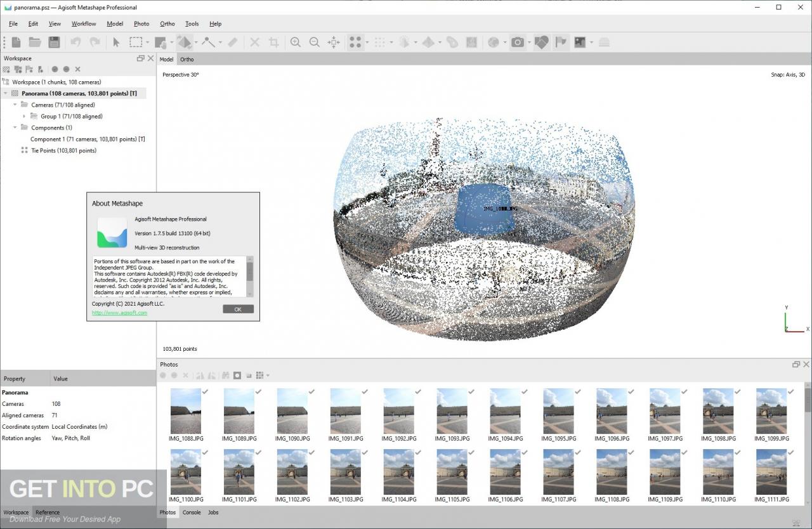
Task: Collapse the Panorama chunk tree node
Action: tap(6, 93)
